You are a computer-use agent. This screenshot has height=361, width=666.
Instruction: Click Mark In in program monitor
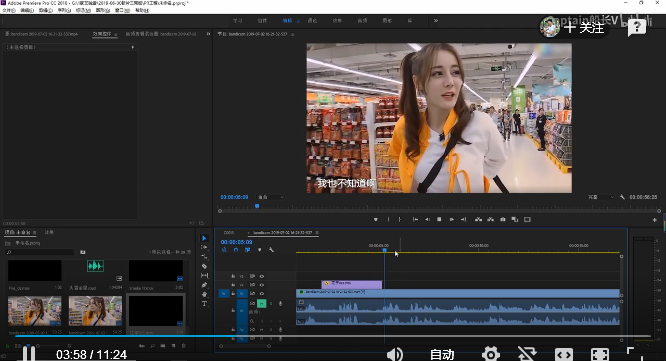(388, 220)
